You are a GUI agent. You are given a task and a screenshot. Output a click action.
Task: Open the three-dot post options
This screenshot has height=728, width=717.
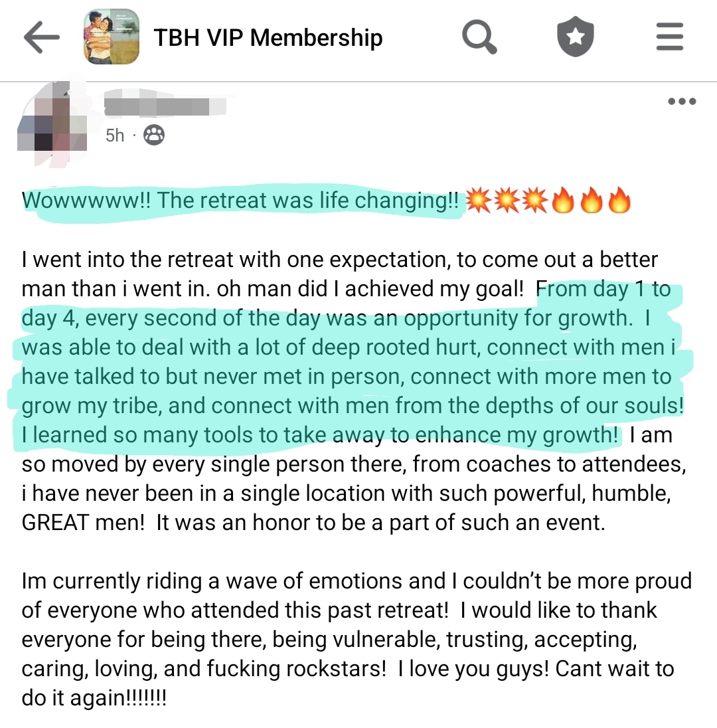[682, 102]
